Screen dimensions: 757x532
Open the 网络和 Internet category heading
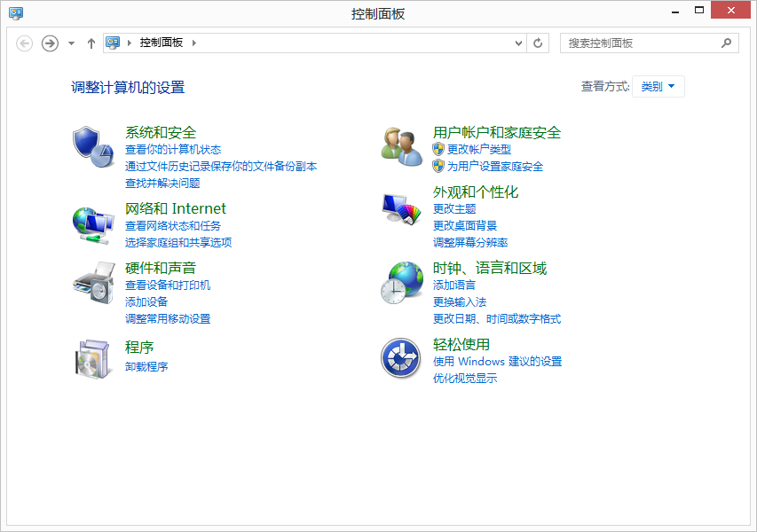[x=175, y=208]
